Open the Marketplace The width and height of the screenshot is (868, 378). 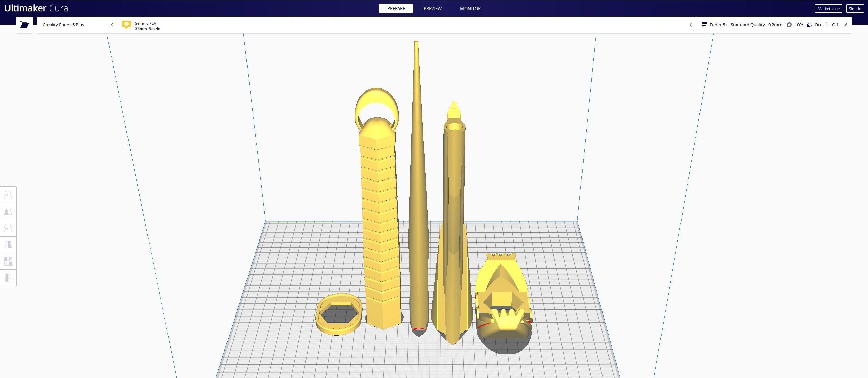click(x=828, y=9)
